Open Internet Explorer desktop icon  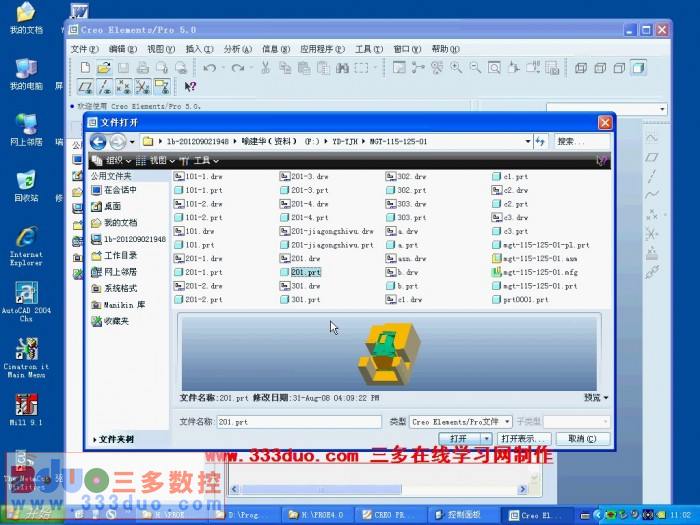(26, 246)
